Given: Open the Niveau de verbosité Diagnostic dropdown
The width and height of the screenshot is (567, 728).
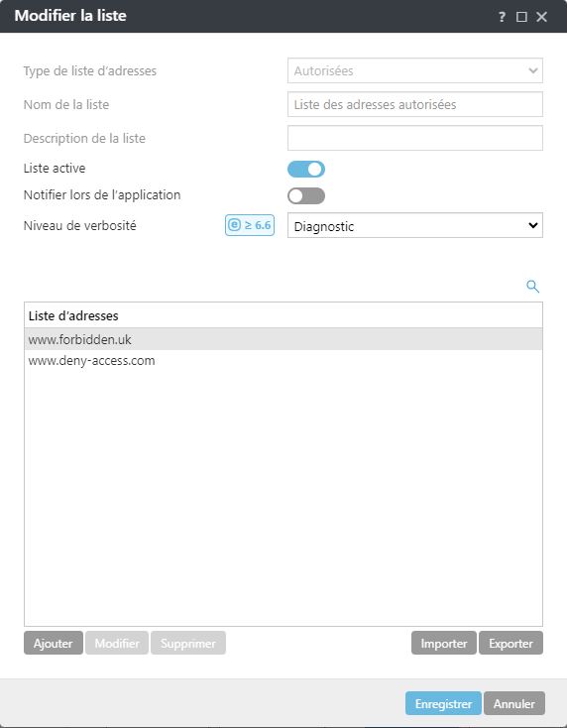Looking at the screenshot, I should tap(415, 226).
